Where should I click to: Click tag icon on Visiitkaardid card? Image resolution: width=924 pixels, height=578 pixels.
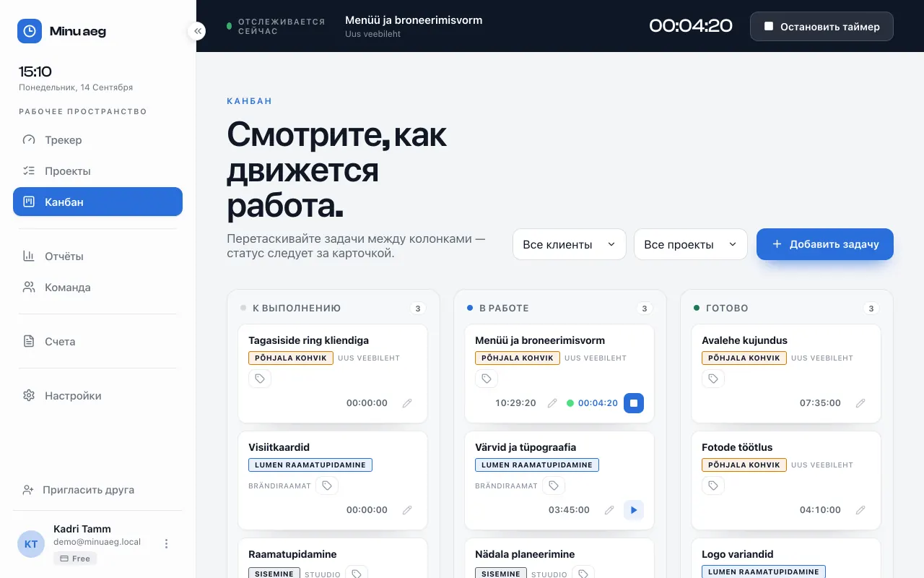327,486
